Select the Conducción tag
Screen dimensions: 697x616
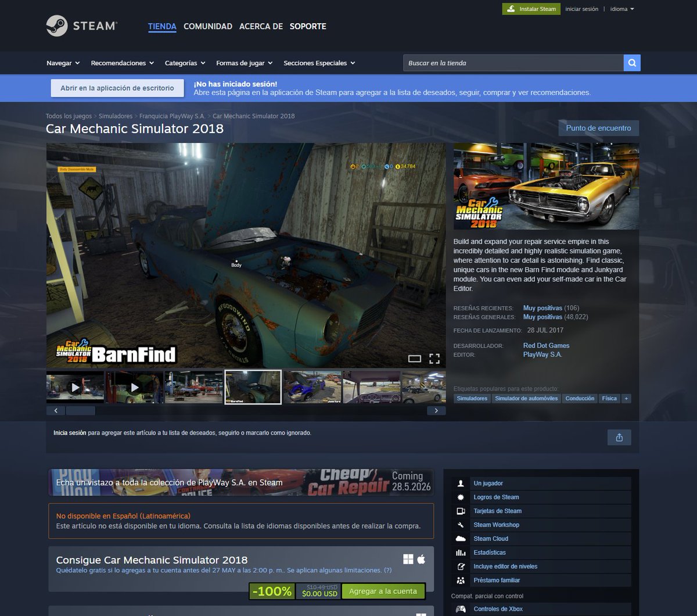(x=580, y=399)
